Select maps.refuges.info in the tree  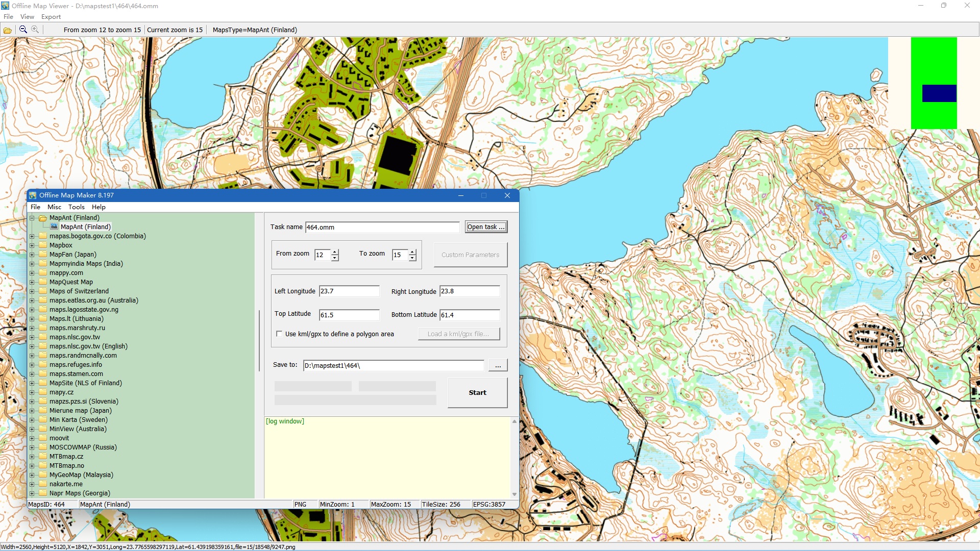[76, 365]
